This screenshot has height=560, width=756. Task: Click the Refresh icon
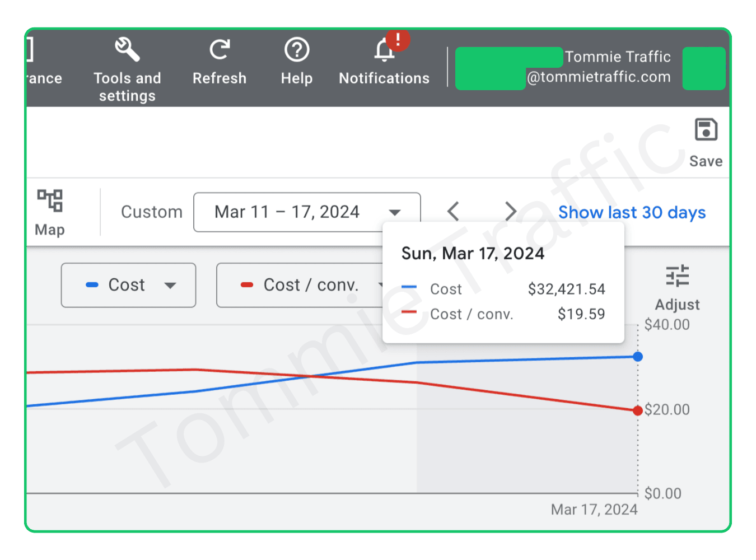tap(220, 50)
